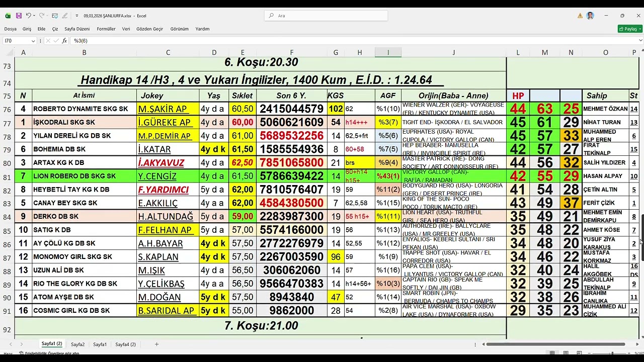Open the Yardım ribbon tab
The width and height of the screenshot is (644, 362).
click(x=202, y=29)
